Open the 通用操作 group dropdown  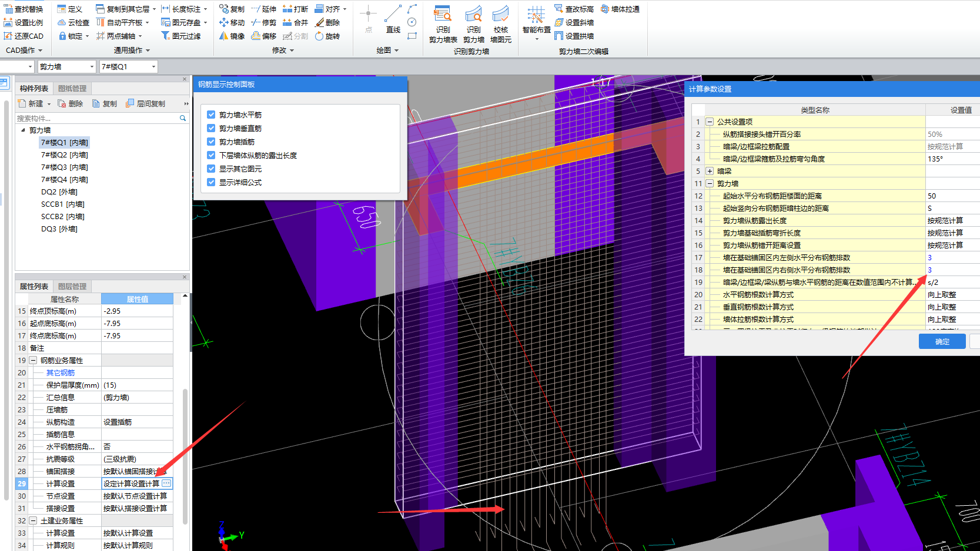click(x=132, y=50)
